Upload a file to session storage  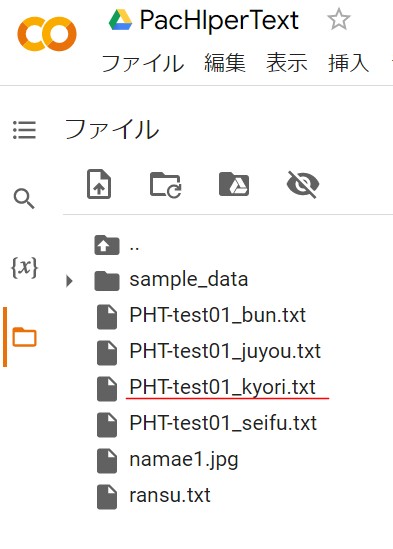pyautogui.click(x=99, y=184)
